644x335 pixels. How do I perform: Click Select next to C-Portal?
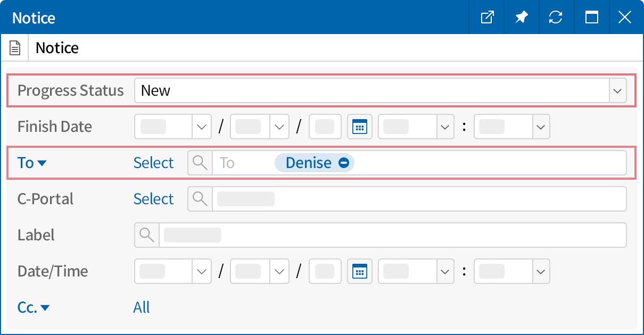[x=153, y=199]
